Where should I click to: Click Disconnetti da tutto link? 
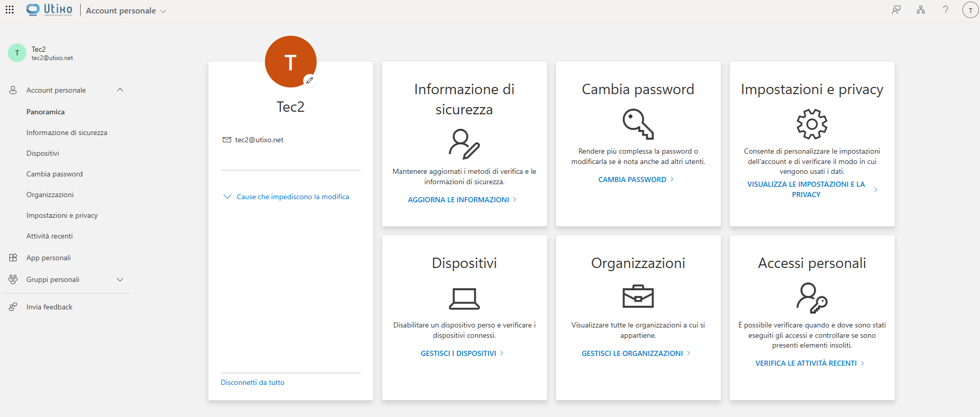(x=253, y=382)
